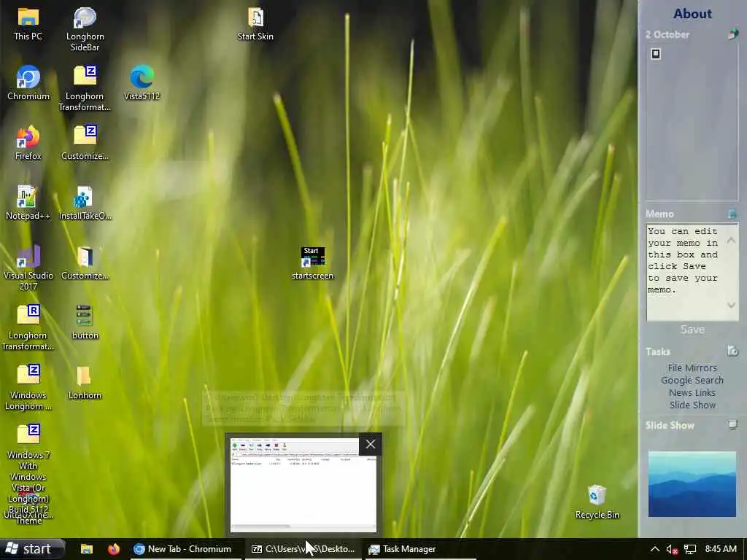The width and height of the screenshot is (747, 560).
Task: Open the Vista5112 Edge shortcut
Action: coord(142,83)
